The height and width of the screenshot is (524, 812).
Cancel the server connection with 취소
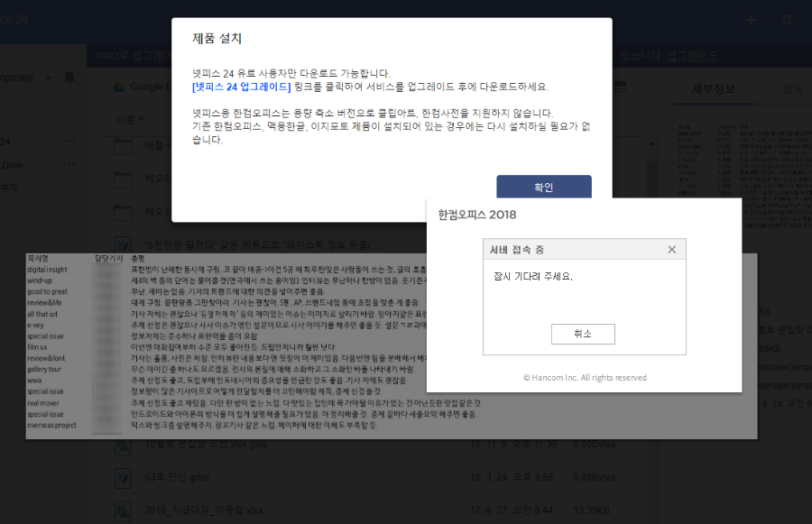[583, 334]
